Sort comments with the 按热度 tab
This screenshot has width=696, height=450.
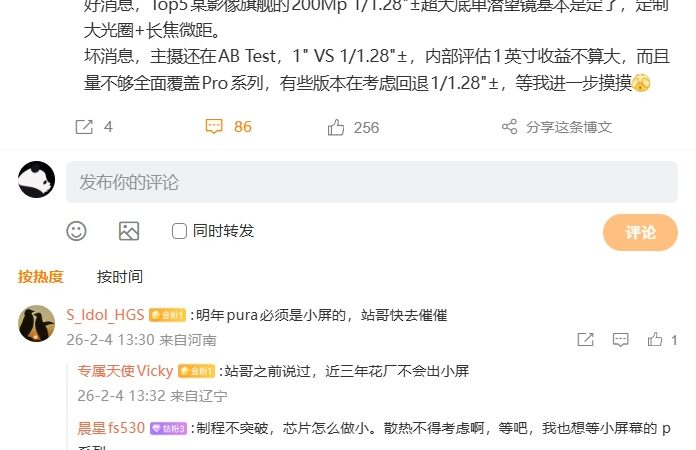[x=40, y=276]
